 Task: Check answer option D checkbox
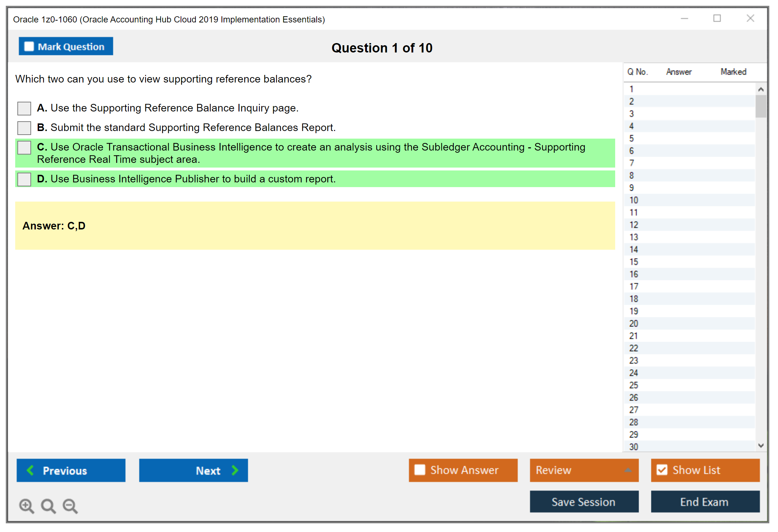(x=24, y=179)
